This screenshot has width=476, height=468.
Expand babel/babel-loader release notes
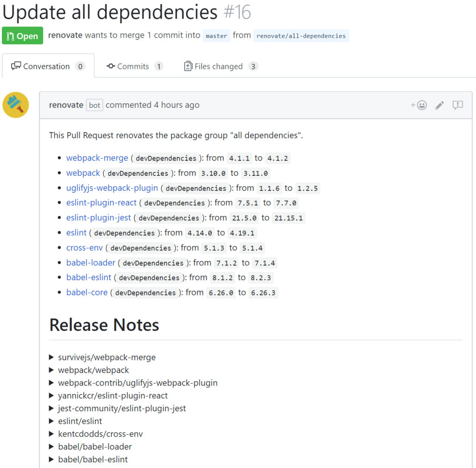[x=91, y=447]
